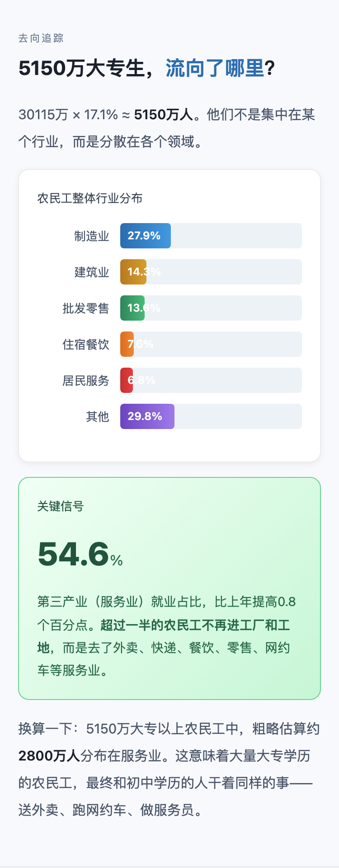
Task: Click the blue manufacturing 27.9% bar
Action: coord(145,236)
